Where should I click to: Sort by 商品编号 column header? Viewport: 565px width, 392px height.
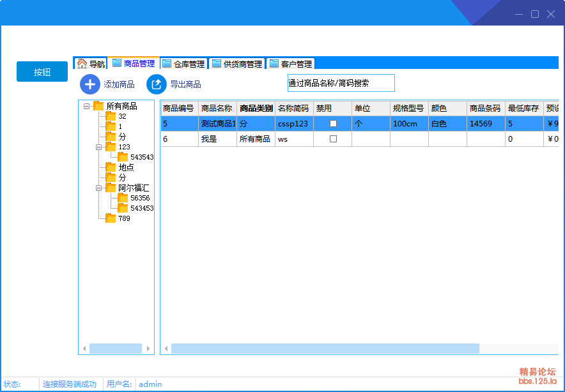click(x=180, y=109)
